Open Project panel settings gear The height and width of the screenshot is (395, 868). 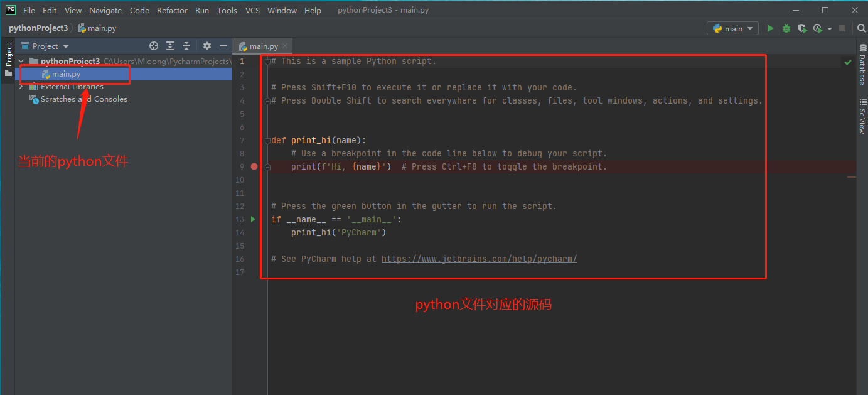point(206,46)
